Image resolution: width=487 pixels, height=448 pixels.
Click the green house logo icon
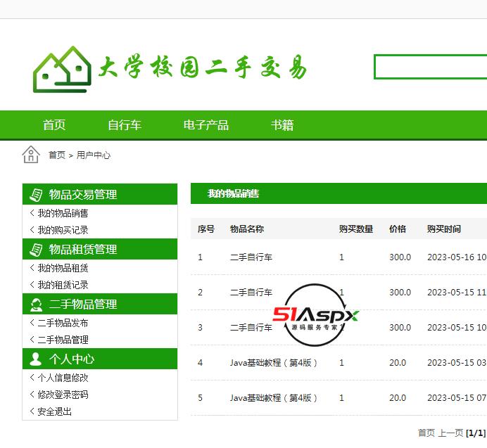[x=62, y=69]
